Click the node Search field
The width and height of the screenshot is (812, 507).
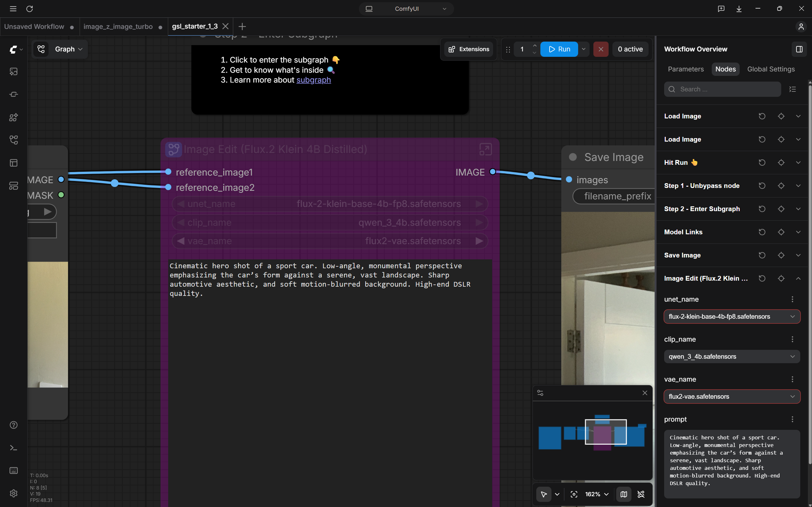tap(722, 89)
